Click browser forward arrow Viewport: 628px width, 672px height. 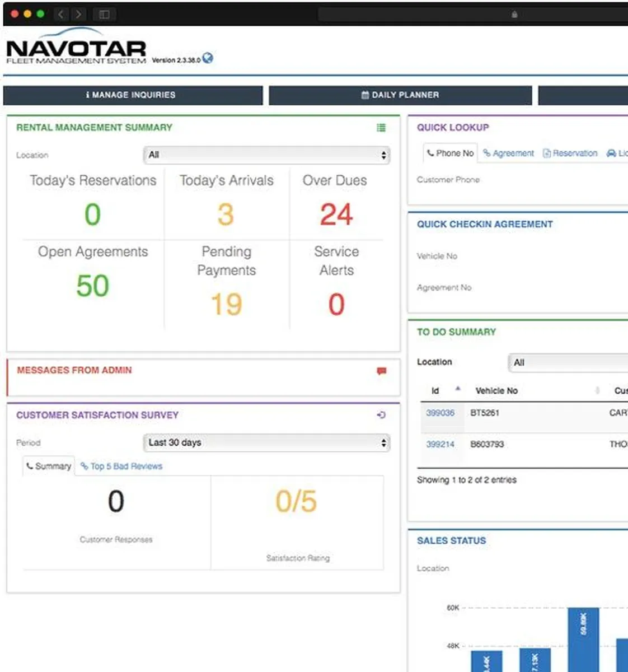(79, 14)
